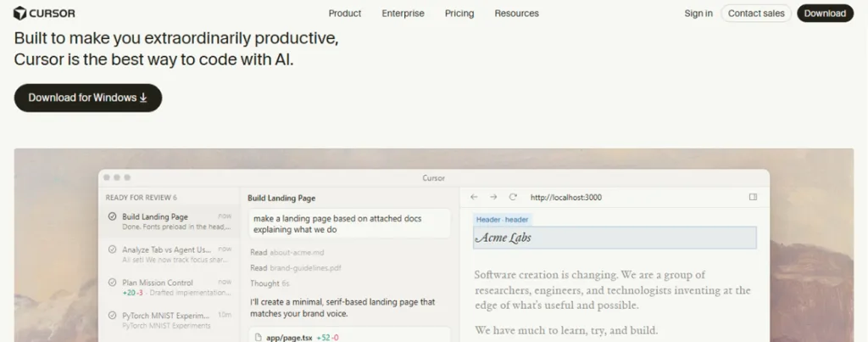The width and height of the screenshot is (868, 342).
Task: Open the Enterprise menu
Action: pos(403,14)
